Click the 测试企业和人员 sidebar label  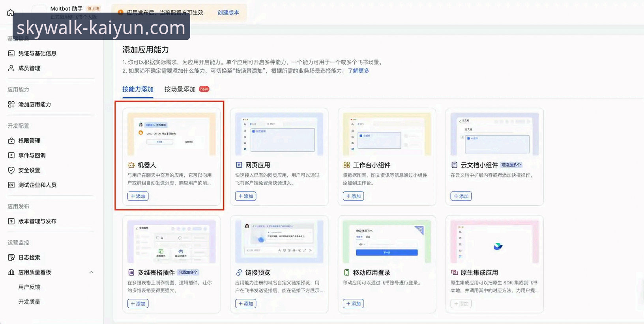pyautogui.click(x=37, y=185)
